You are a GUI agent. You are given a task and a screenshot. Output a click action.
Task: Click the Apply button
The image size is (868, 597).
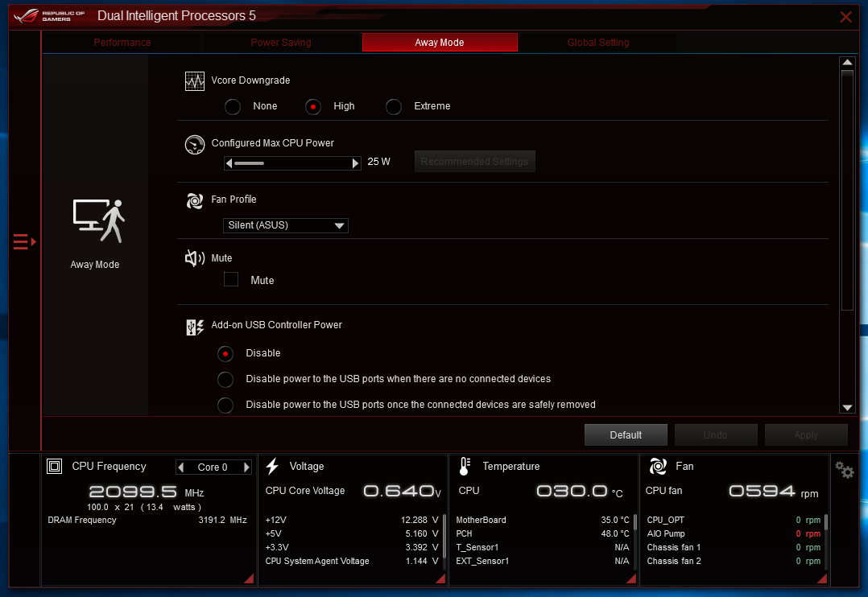click(x=806, y=435)
